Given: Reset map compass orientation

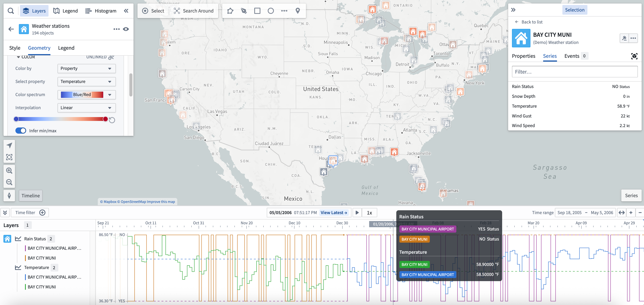Looking at the screenshot, I should tap(9, 196).
